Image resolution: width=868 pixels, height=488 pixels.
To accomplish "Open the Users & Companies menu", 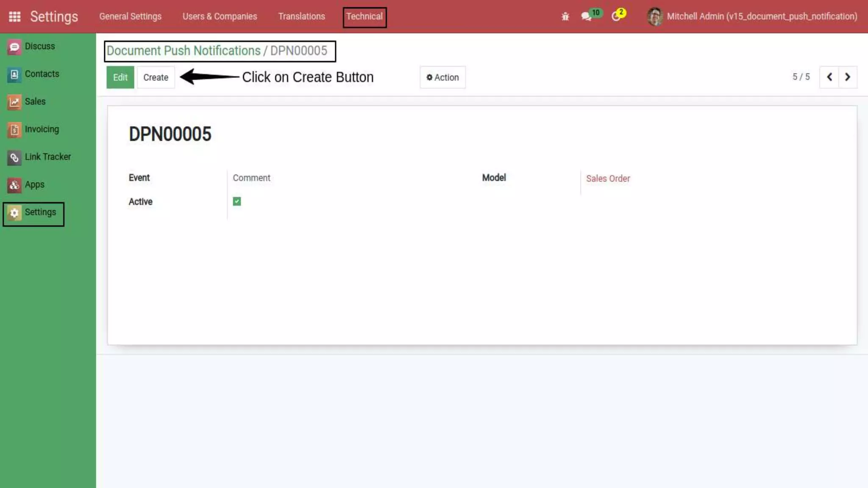I will tap(220, 17).
